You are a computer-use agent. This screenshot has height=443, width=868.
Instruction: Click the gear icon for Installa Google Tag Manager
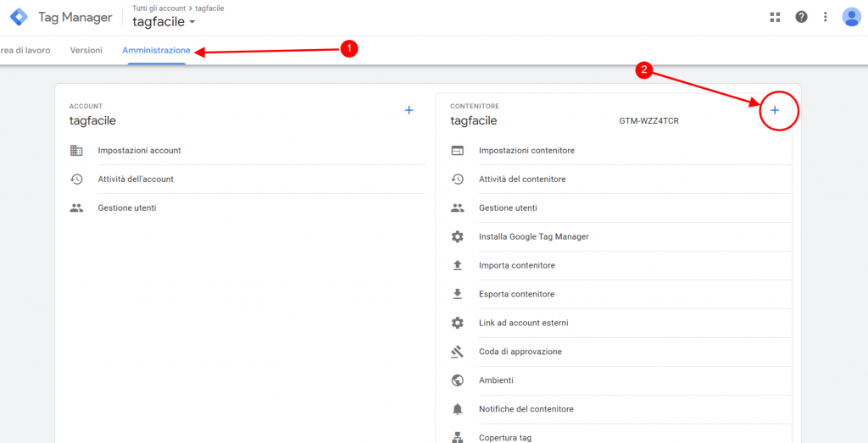(457, 236)
